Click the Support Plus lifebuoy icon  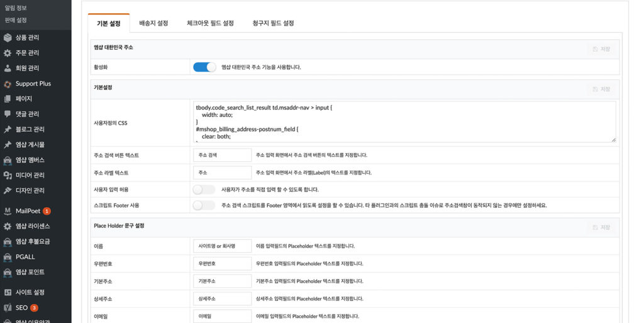(x=8, y=84)
